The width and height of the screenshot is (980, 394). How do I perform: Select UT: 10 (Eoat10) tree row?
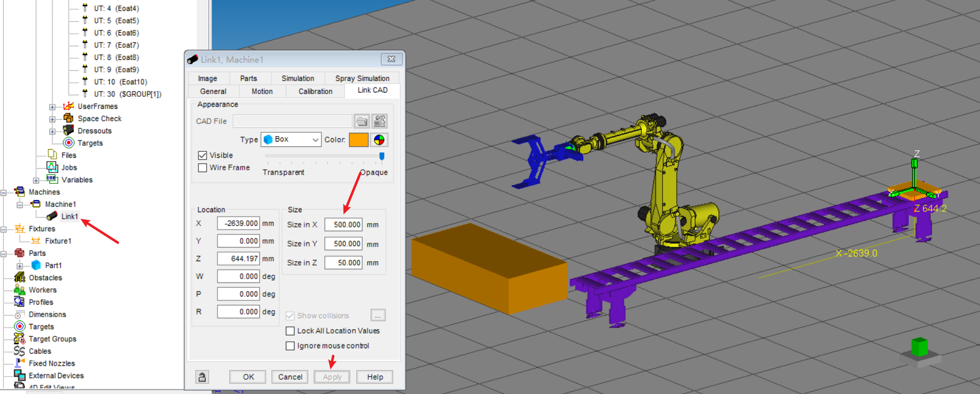tap(120, 82)
